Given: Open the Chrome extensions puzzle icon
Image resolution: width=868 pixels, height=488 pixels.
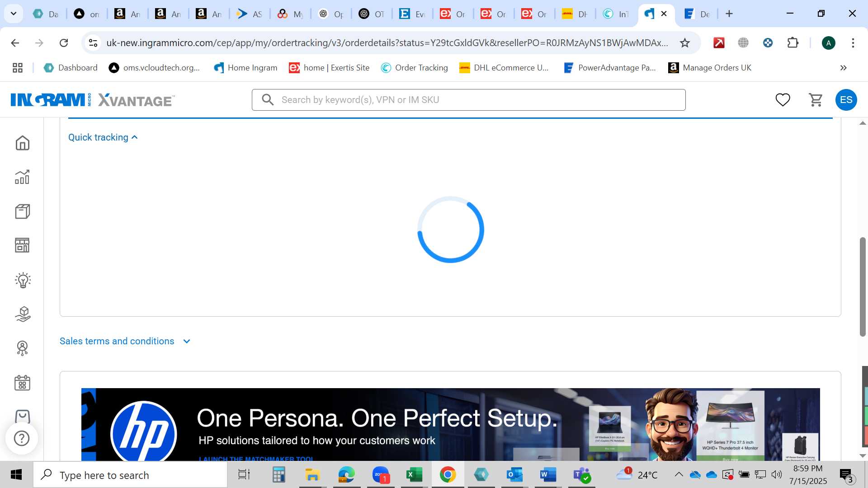Looking at the screenshot, I should 793,43.
